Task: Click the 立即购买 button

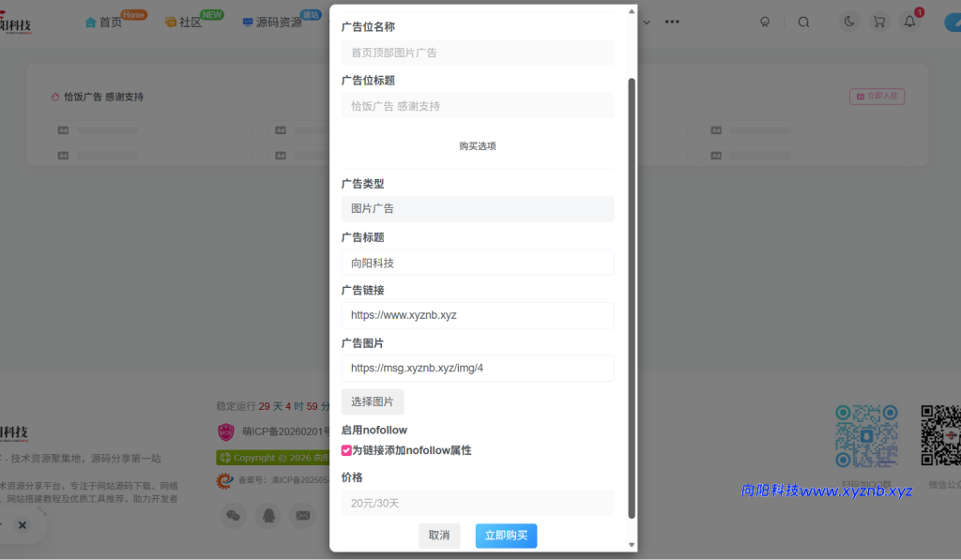Action: click(x=506, y=536)
